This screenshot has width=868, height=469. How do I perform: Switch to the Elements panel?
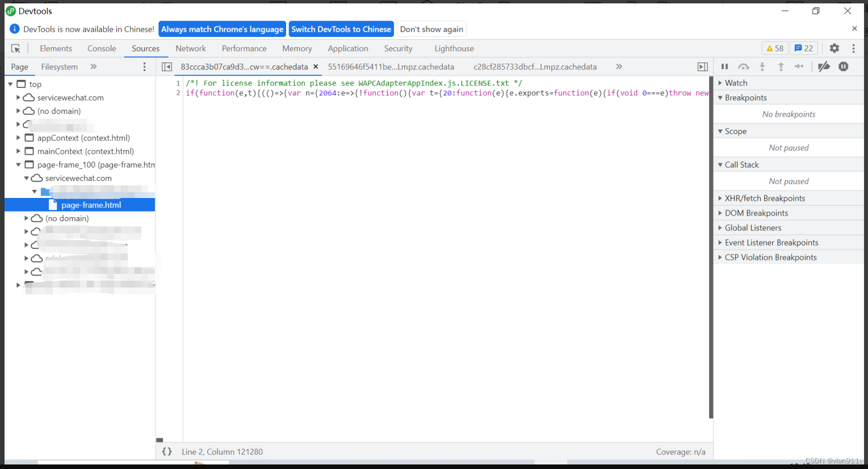pyautogui.click(x=56, y=49)
